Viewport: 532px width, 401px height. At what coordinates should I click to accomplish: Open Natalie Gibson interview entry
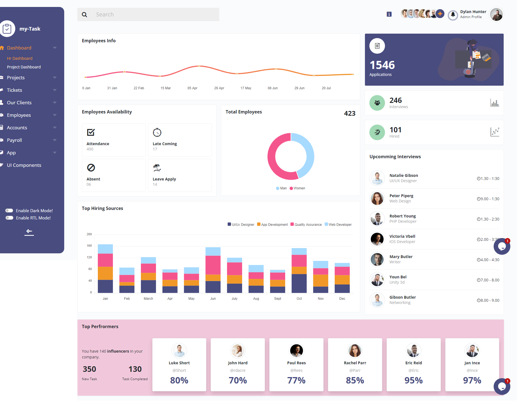[x=434, y=178]
